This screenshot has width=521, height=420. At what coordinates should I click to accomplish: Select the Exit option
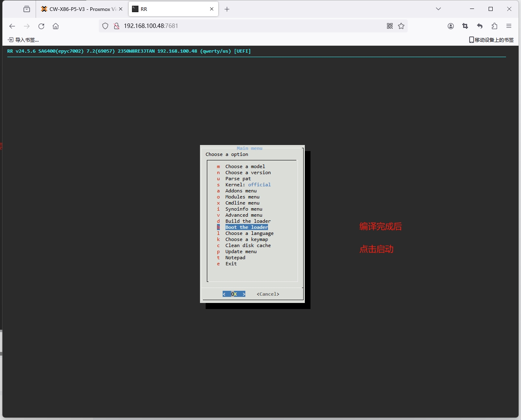(231, 264)
